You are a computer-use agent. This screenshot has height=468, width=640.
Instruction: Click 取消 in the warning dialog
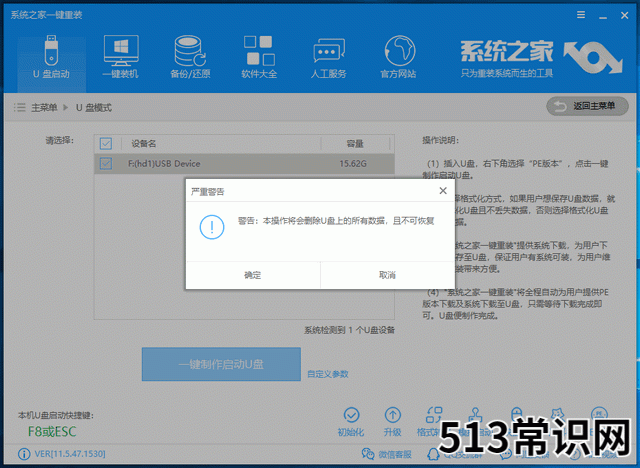[x=387, y=275]
